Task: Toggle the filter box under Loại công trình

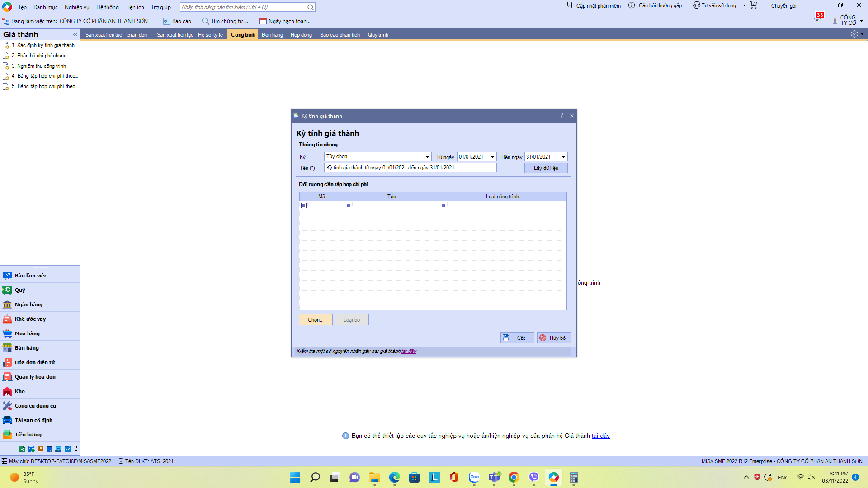Action: point(443,206)
